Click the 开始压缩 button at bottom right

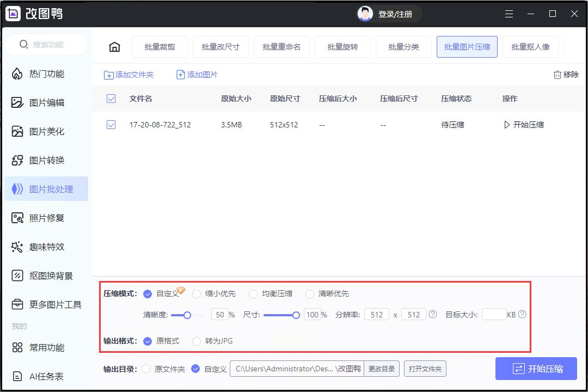click(536, 369)
